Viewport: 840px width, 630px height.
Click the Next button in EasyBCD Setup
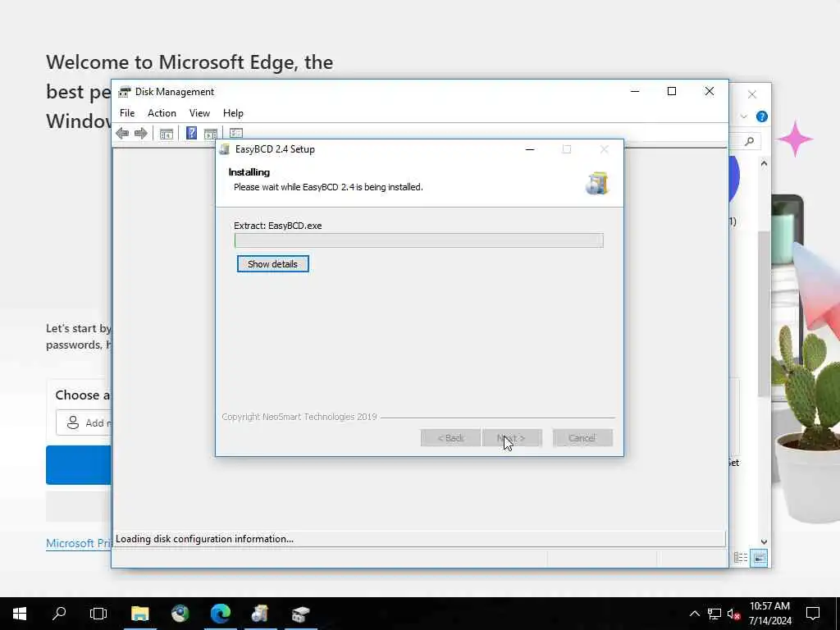click(512, 438)
